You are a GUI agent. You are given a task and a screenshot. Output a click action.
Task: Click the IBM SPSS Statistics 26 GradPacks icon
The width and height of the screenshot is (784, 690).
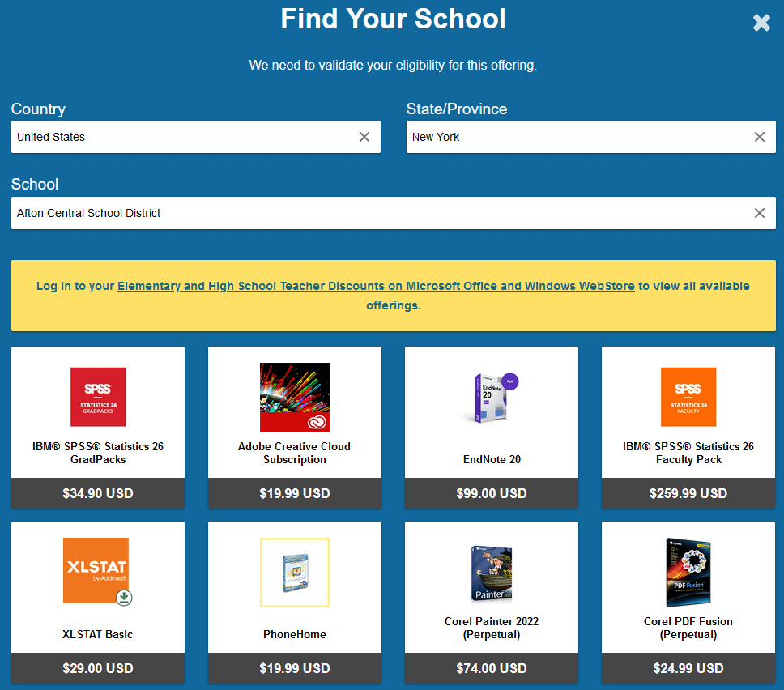click(98, 397)
